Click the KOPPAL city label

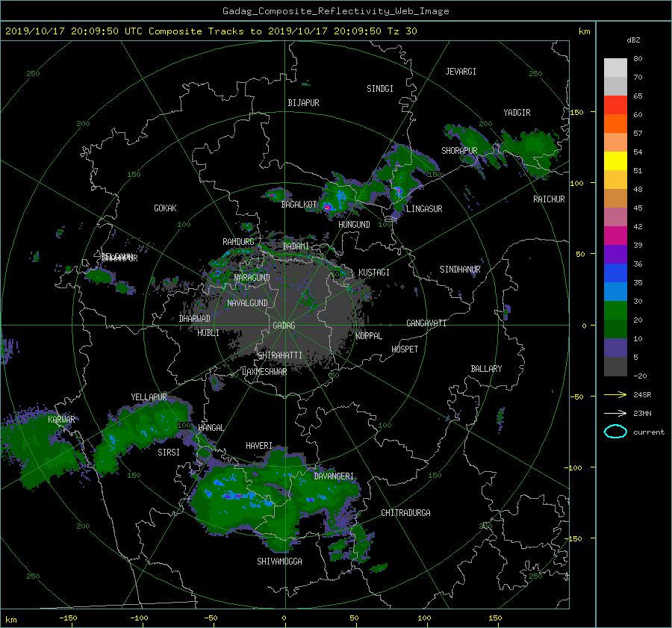tap(369, 335)
